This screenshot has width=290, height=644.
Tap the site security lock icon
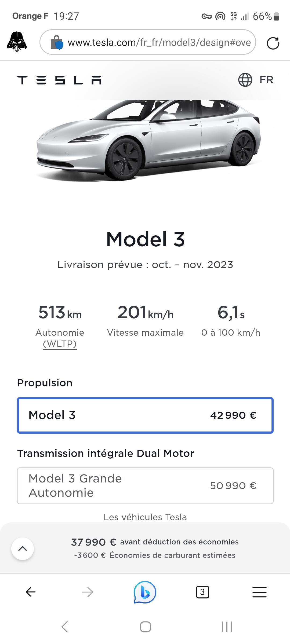[x=57, y=42]
